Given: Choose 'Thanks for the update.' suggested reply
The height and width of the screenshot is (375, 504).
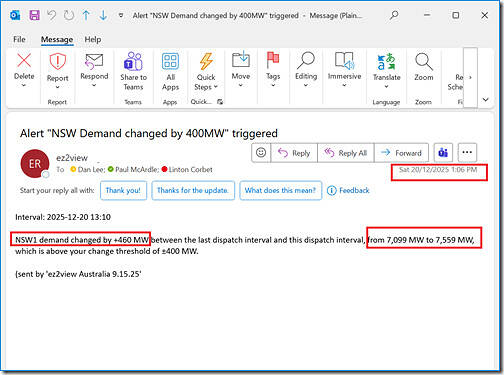Looking at the screenshot, I should tap(193, 190).
